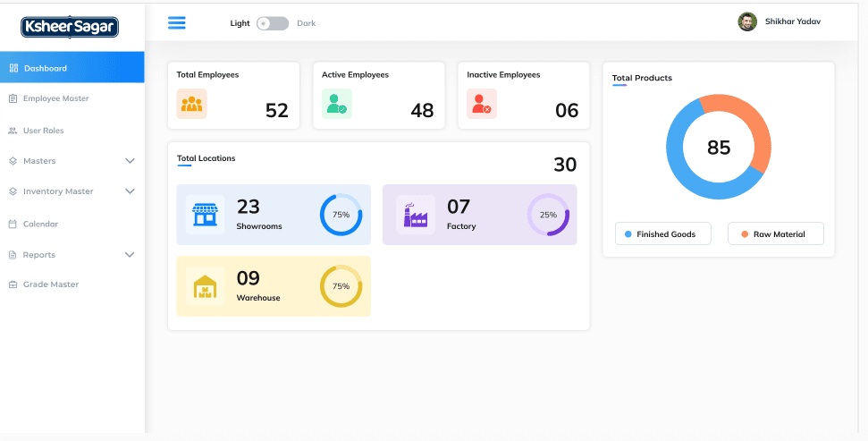This screenshot has width=868, height=441.
Task: Toggle Finished Goods legend in chart
Action: [662, 234]
